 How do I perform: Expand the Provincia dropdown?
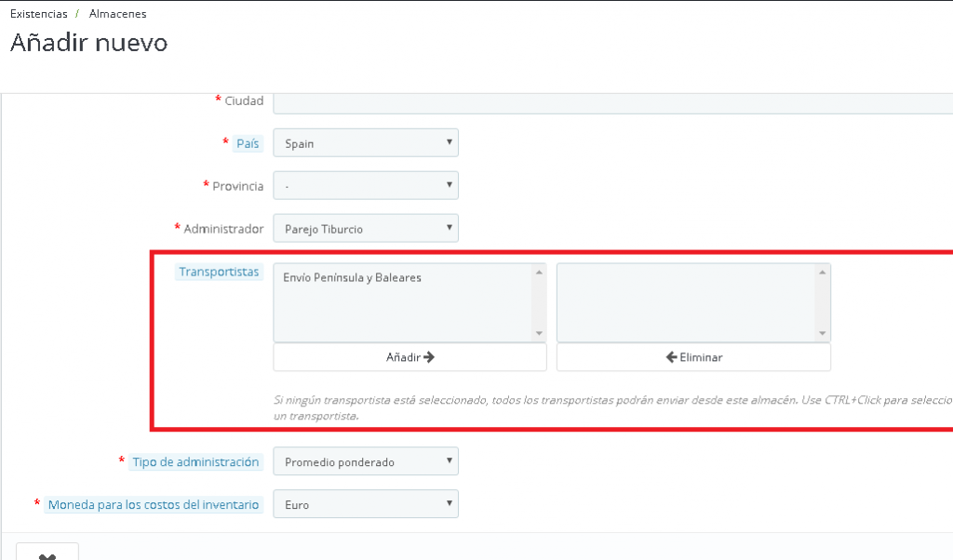pos(365,186)
